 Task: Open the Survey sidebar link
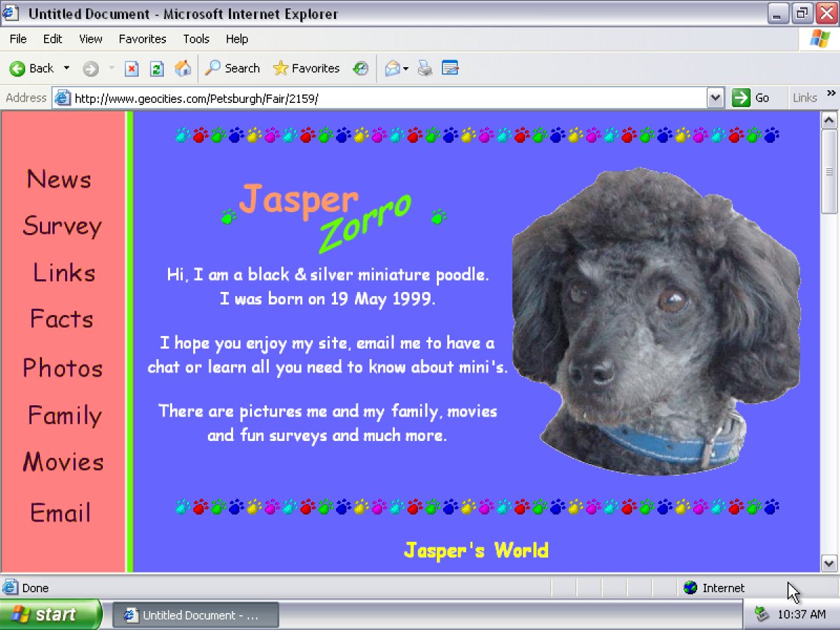pos(62,226)
